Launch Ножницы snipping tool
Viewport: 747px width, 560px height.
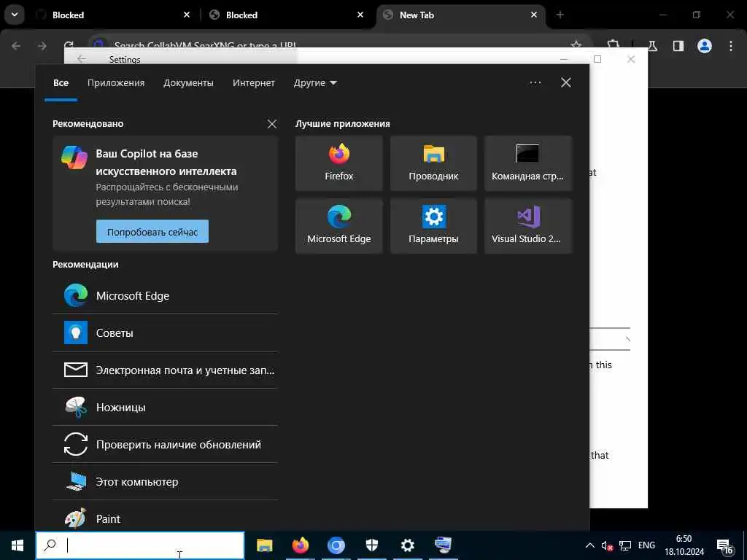coord(165,407)
